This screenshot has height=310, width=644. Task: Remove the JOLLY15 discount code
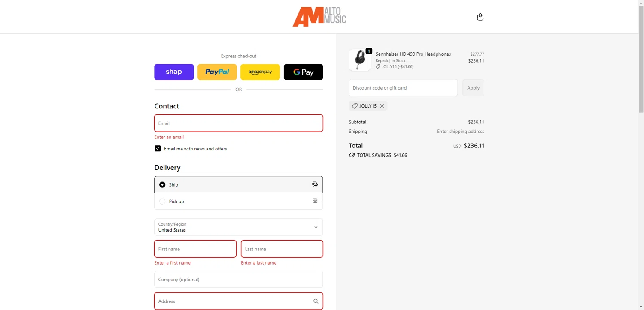click(382, 106)
